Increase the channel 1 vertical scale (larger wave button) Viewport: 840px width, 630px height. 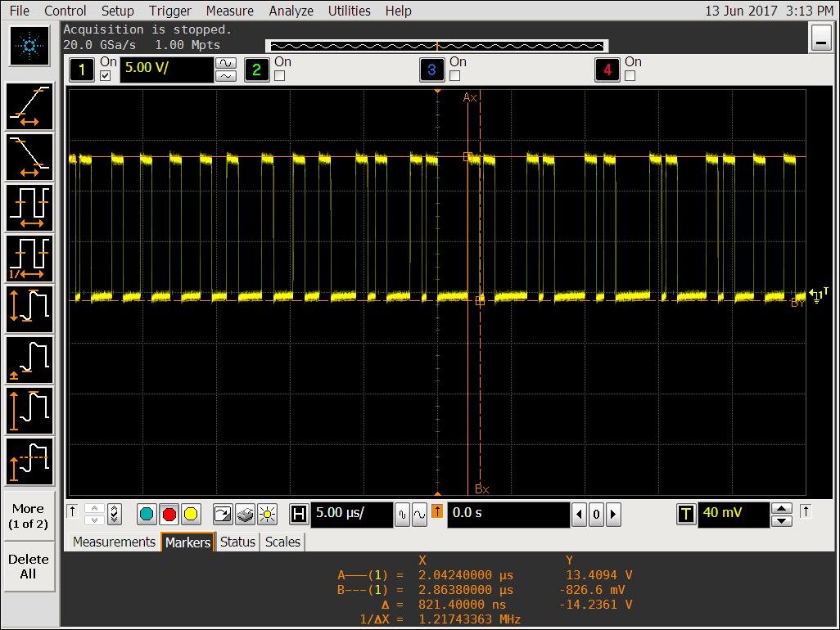(226, 63)
